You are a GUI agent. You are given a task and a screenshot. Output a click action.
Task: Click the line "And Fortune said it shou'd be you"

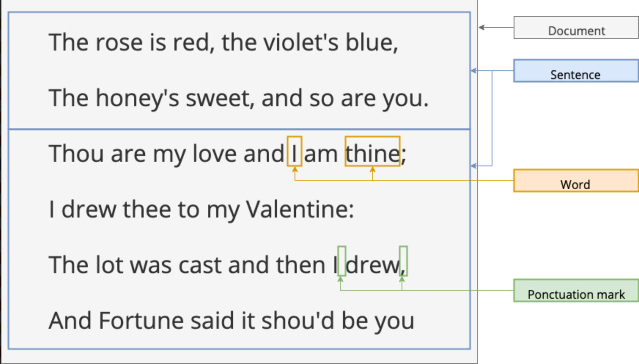coord(232,321)
